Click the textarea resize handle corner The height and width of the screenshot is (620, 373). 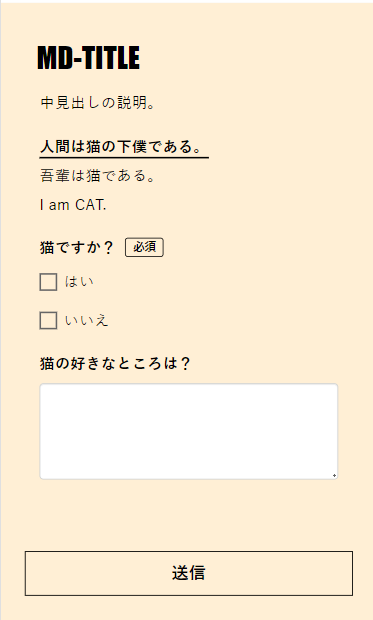point(334,476)
